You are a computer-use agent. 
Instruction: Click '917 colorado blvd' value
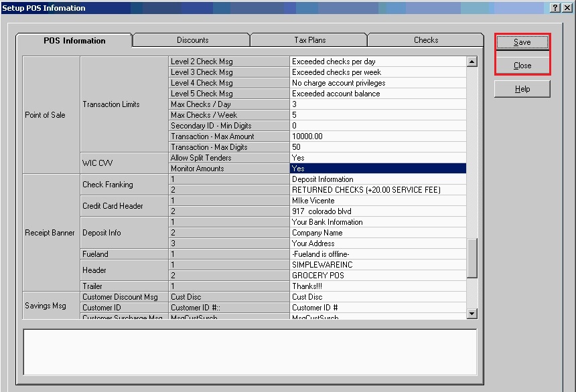tap(378, 211)
